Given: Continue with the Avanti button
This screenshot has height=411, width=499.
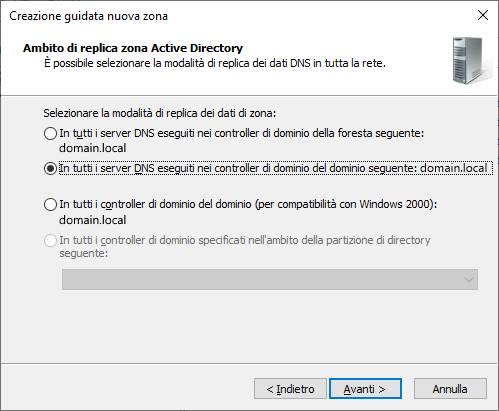Looking at the screenshot, I should [x=365, y=389].
